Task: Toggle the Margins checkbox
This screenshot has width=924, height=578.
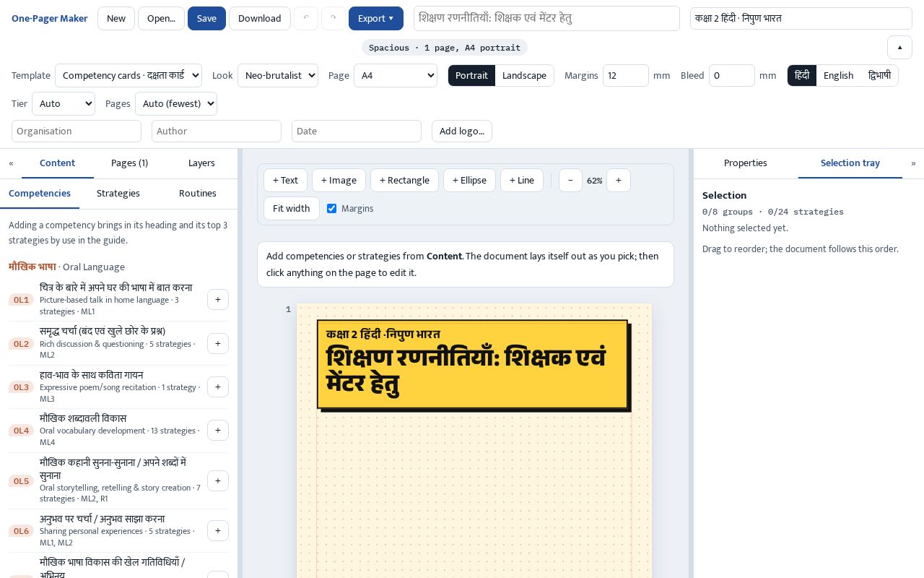Action: coord(332,209)
